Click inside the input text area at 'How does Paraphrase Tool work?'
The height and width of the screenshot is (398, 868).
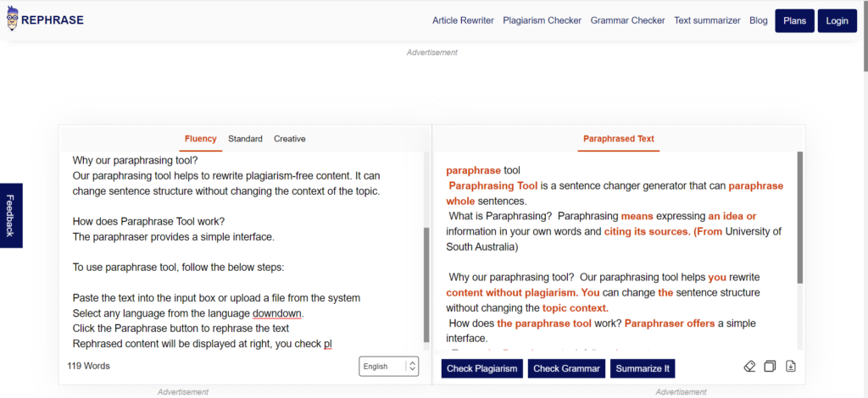pyautogui.click(x=148, y=222)
